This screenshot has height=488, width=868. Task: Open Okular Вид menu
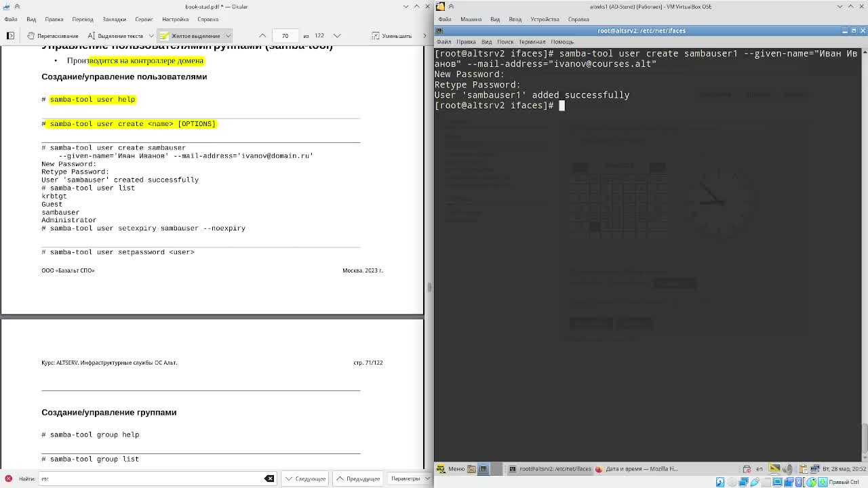[31, 19]
